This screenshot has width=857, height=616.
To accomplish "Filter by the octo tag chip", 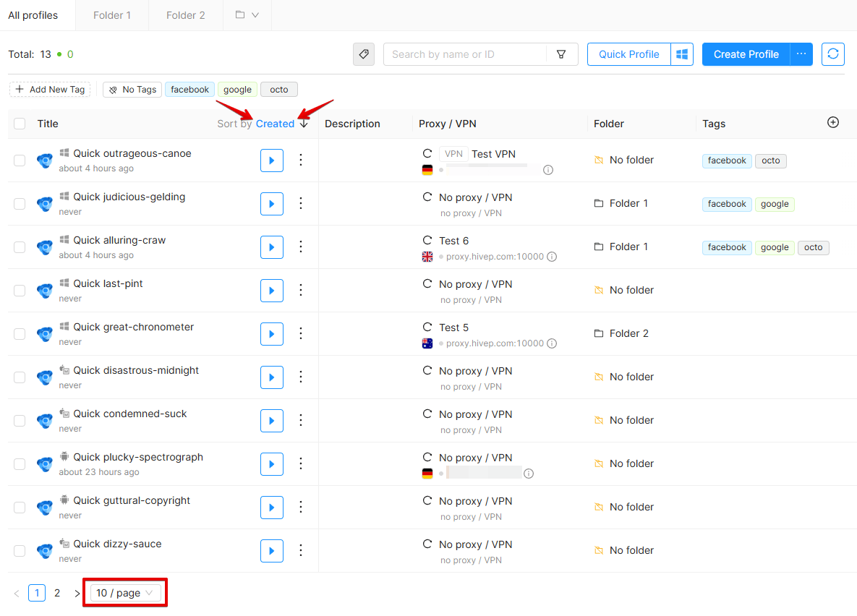I will [x=278, y=89].
